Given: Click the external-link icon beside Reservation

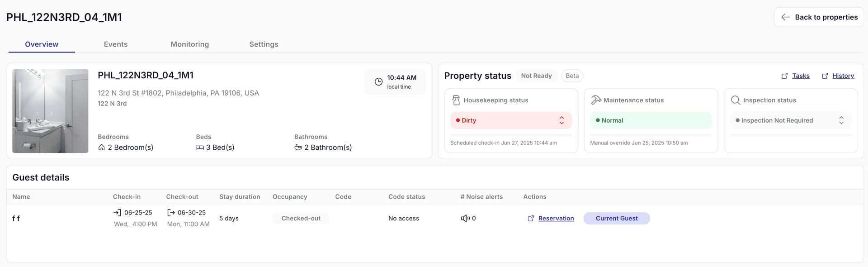Looking at the screenshot, I should pyautogui.click(x=530, y=218).
